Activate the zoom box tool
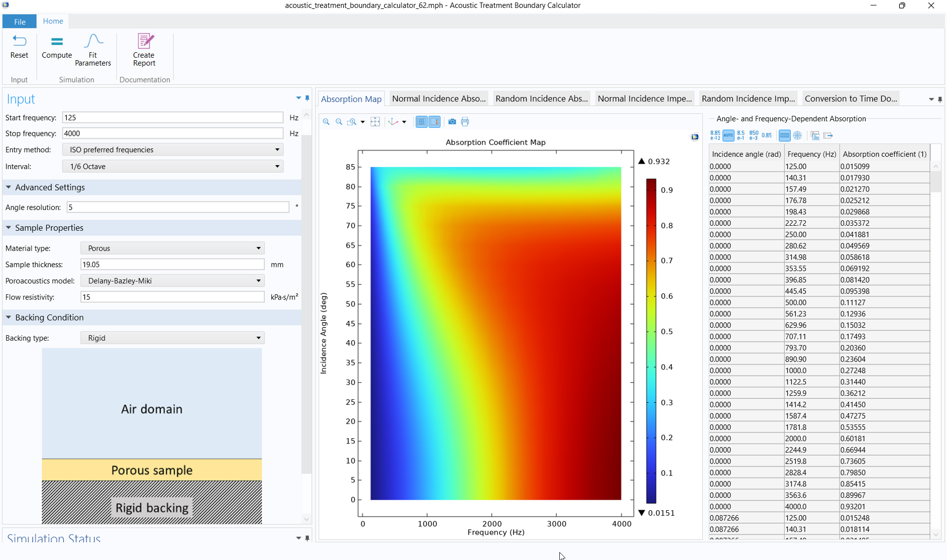The width and height of the screenshot is (947, 560). click(x=352, y=122)
